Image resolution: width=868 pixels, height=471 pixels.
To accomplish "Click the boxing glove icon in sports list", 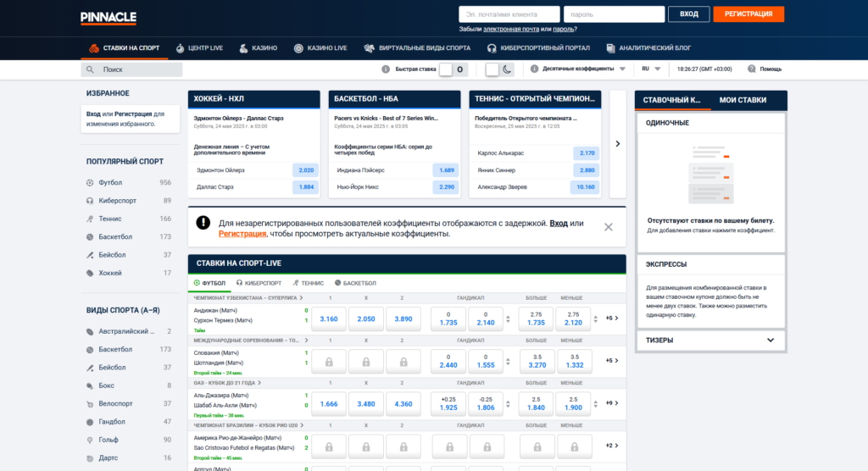I will coord(90,385).
